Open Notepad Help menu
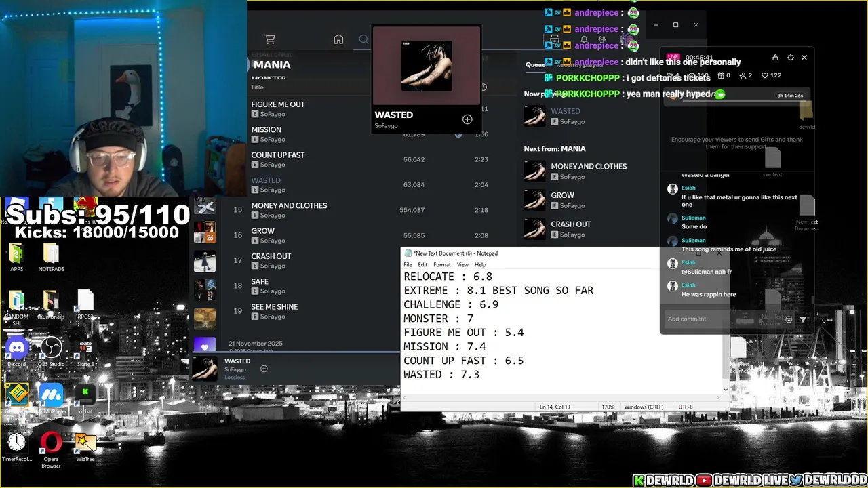This screenshot has width=868, height=488. click(480, 265)
